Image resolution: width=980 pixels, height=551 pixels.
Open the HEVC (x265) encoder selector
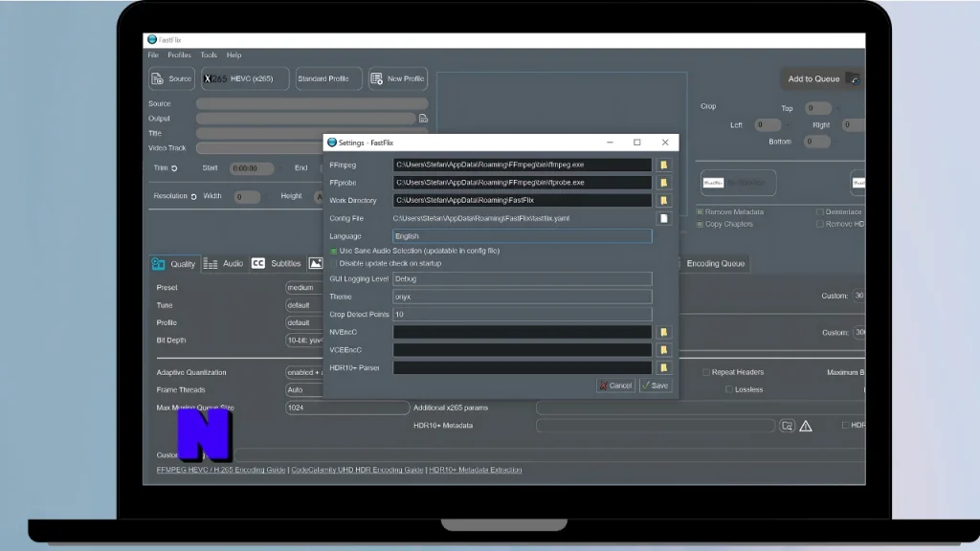(245, 78)
